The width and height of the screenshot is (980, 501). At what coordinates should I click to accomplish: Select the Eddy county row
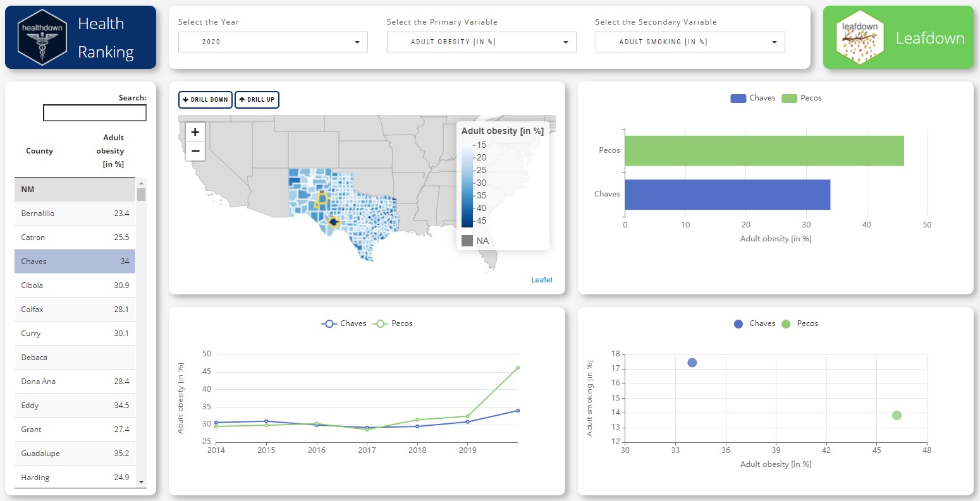pos(75,406)
